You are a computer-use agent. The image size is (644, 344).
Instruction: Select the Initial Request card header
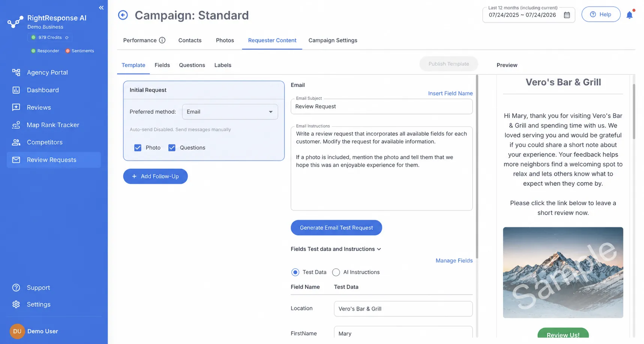click(x=204, y=90)
